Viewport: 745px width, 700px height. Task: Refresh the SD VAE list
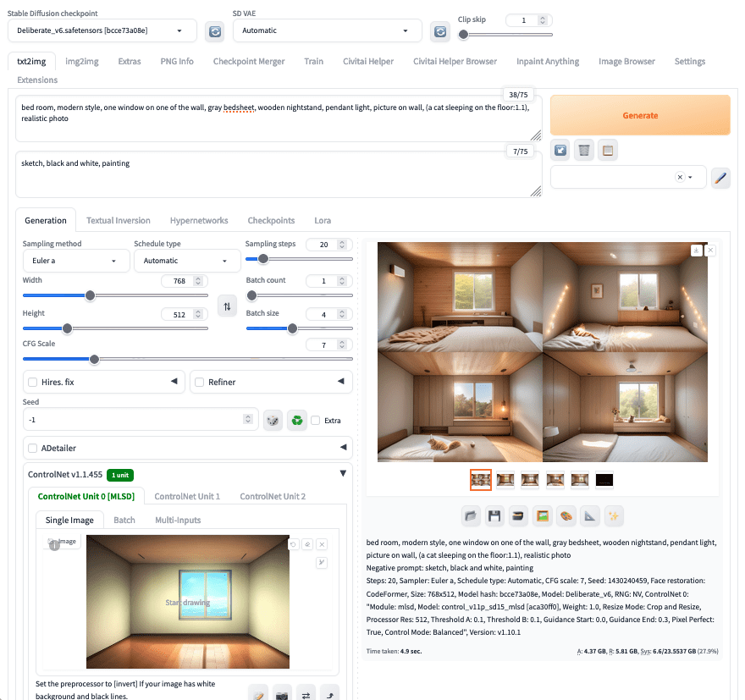440,32
